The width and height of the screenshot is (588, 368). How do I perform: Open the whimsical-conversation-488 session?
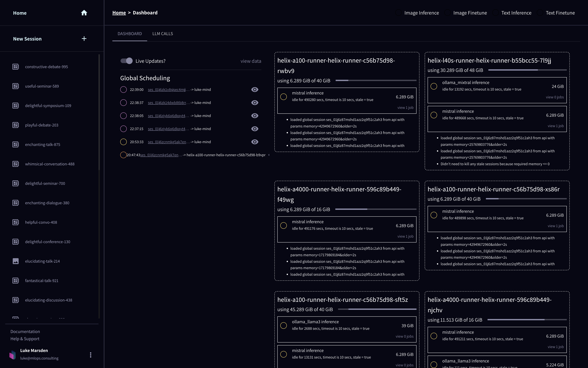point(50,164)
